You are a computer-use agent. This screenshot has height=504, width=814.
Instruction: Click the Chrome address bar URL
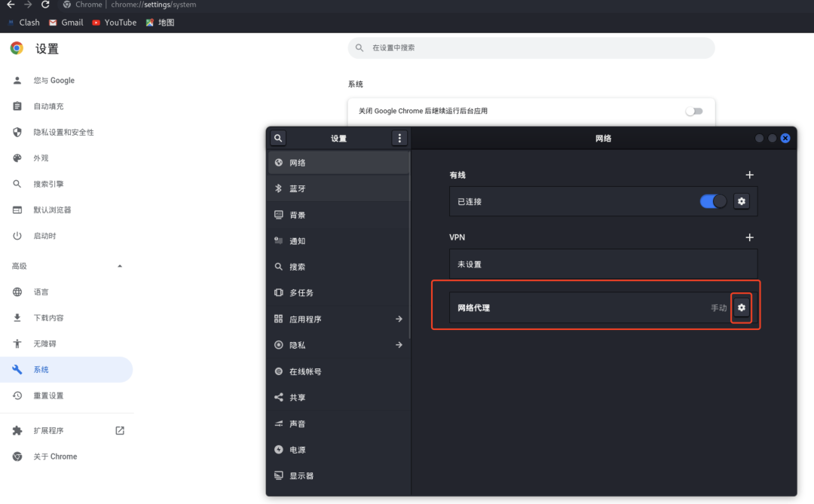click(x=154, y=5)
